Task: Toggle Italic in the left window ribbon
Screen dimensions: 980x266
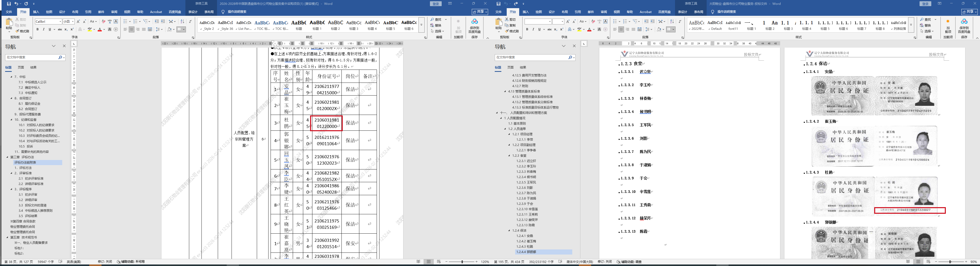Action: pos(43,29)
